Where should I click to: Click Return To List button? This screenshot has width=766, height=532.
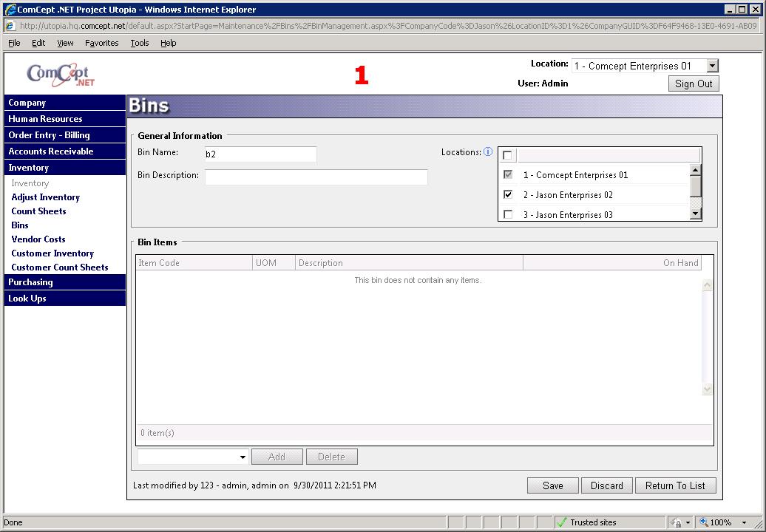675,485
